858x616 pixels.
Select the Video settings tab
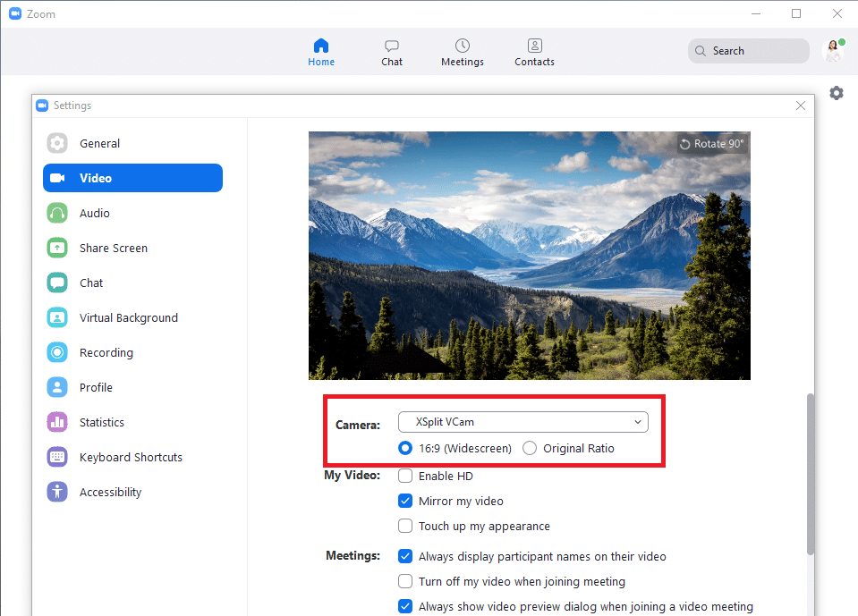point(133,178)
